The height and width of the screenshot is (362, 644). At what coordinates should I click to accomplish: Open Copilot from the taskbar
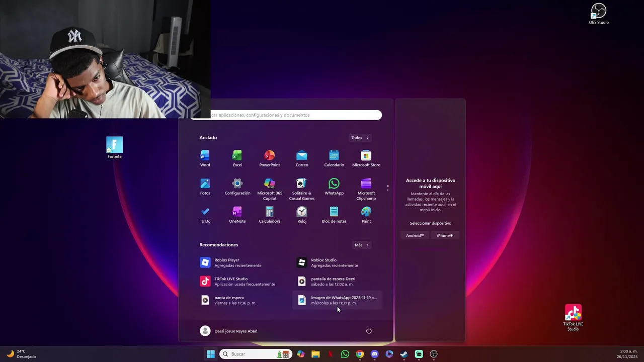pyautogui.click(x=301, y=354)
